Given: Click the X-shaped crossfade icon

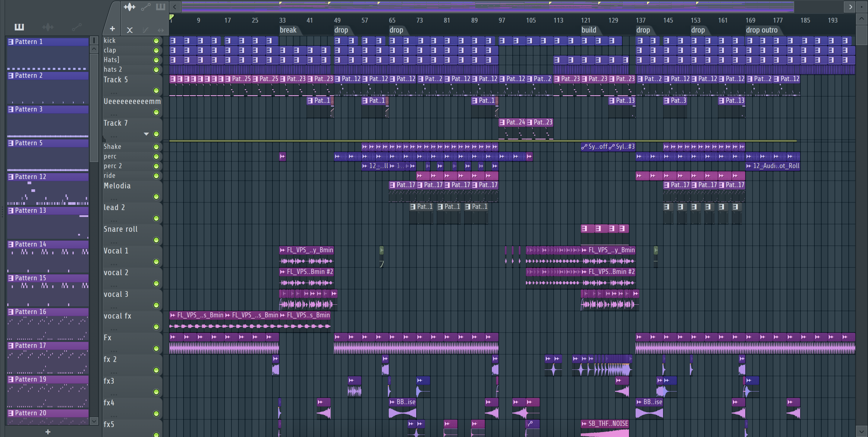Looking at the screenshot, I should pyautogui.click(x=130, y=30).
